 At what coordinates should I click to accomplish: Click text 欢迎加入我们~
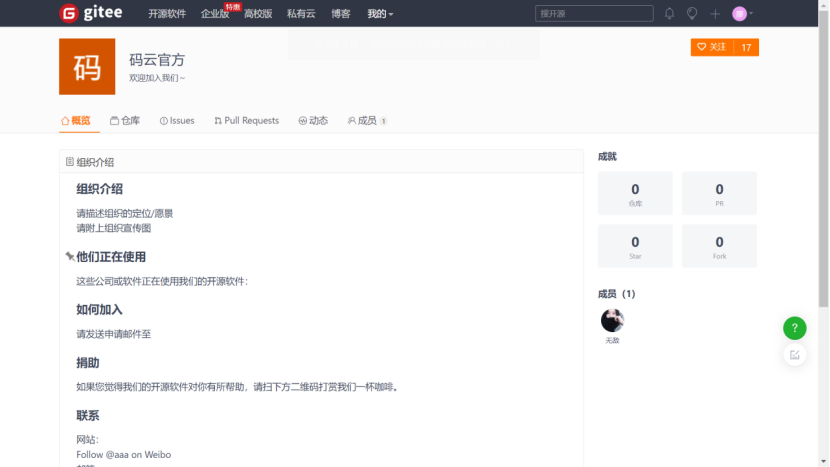[157, 78]
